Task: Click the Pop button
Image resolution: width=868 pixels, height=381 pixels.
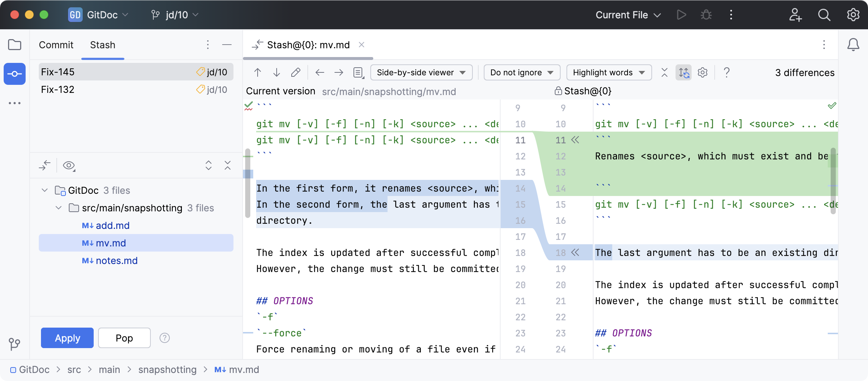Action: click(124, 338)
